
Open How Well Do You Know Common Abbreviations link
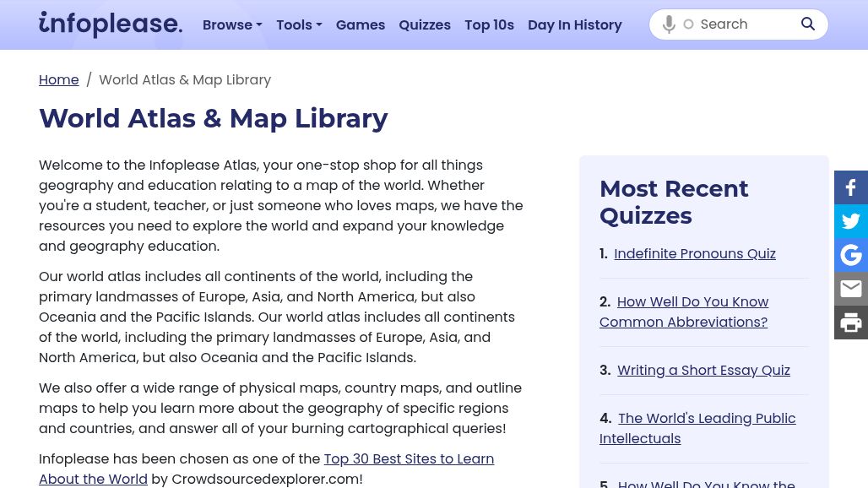[684, 312]
